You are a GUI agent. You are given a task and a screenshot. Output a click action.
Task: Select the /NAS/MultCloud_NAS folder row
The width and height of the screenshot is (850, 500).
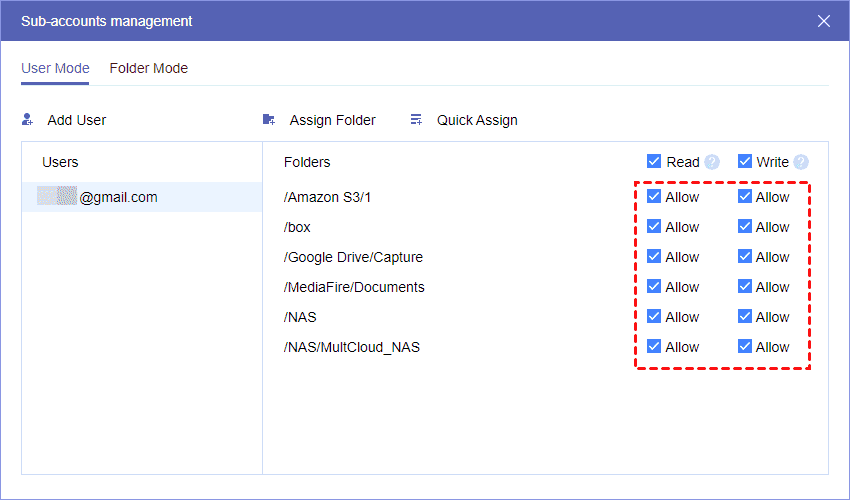point(352,347)
